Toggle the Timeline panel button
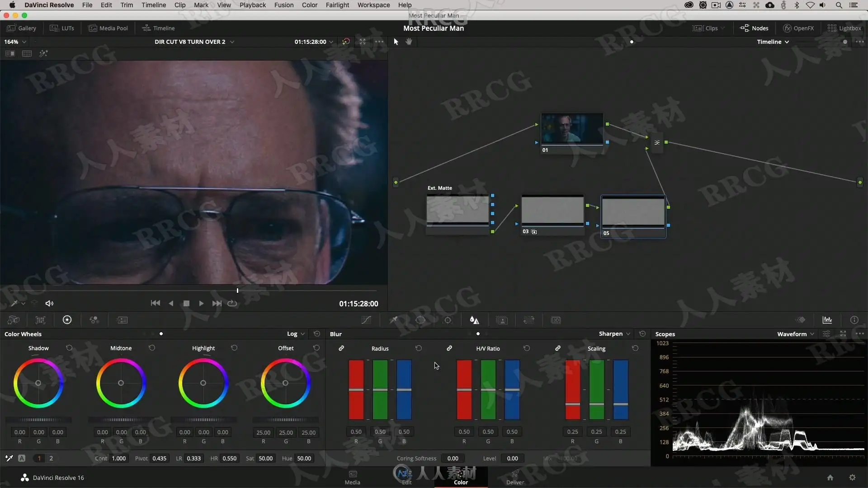 point(158,28)
